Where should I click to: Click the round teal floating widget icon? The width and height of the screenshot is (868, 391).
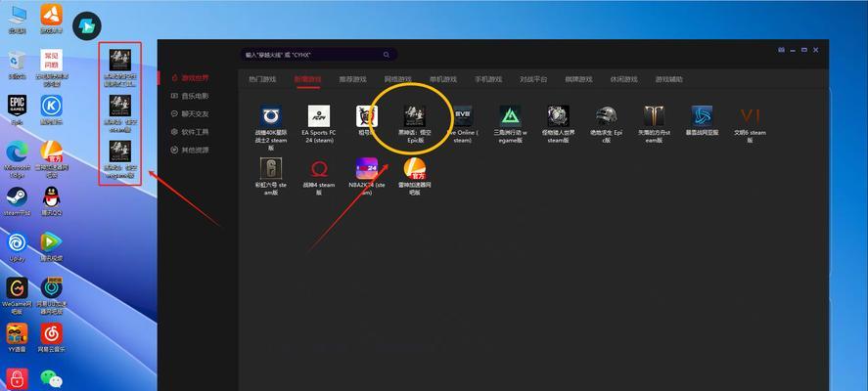(x=87, y=26)
